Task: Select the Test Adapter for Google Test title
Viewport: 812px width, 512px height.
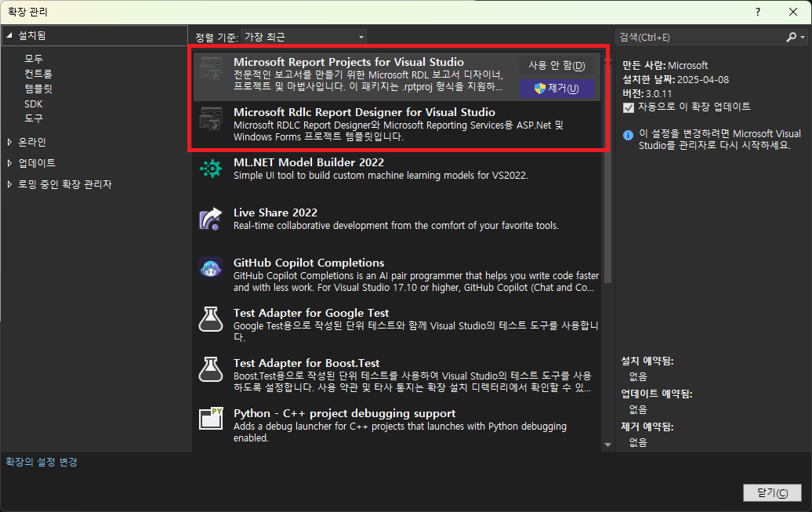Action: 311,313
